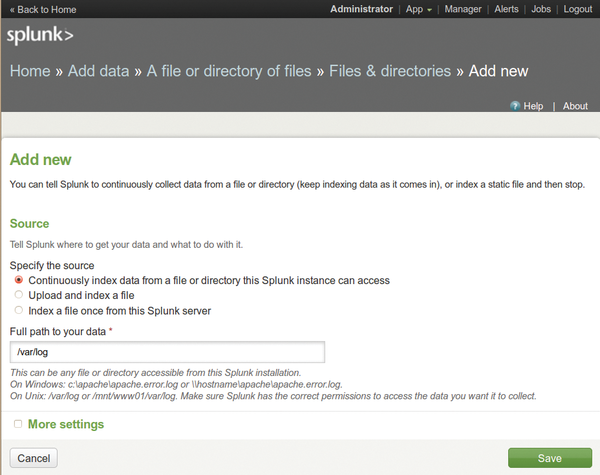The height and width of the screenshot is (475, 600).
Task: Click the Full path to your data field
Action: tap(167, 352)
